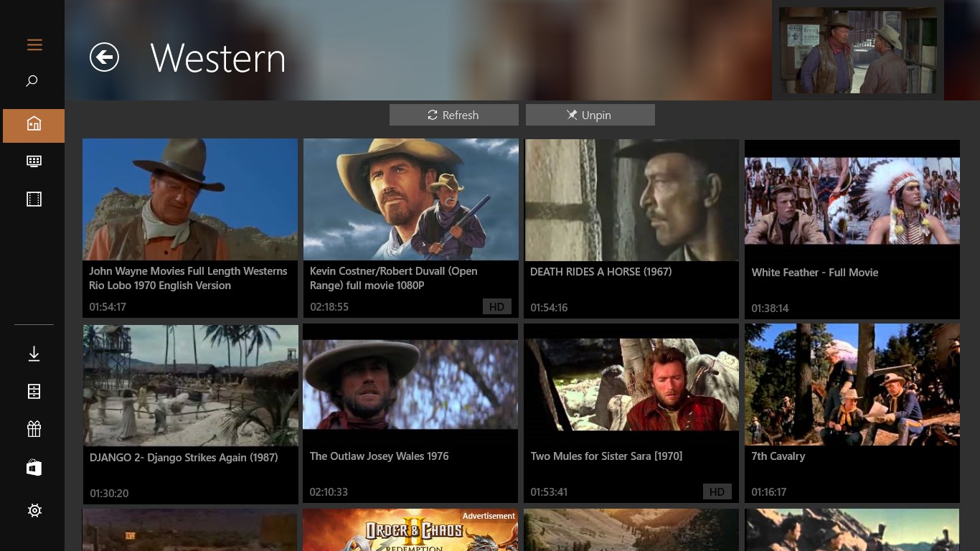Open the Open Range full movie

[x=410, y=199]
